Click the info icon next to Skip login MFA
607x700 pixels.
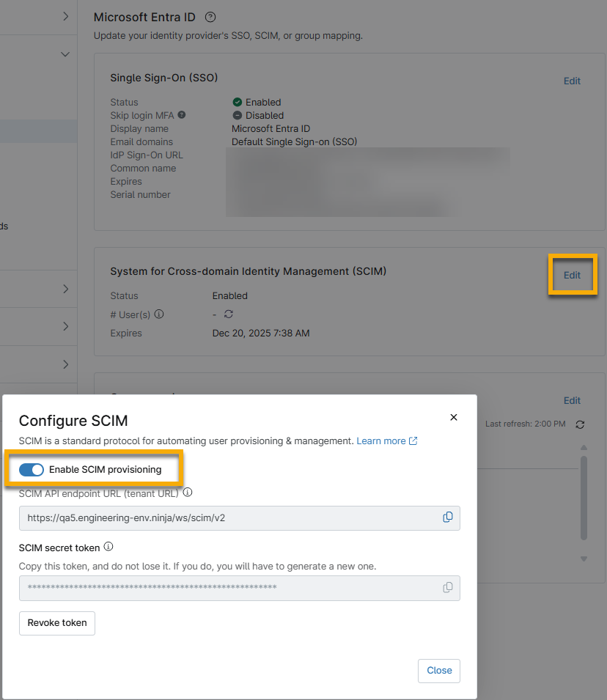[182, 115]
